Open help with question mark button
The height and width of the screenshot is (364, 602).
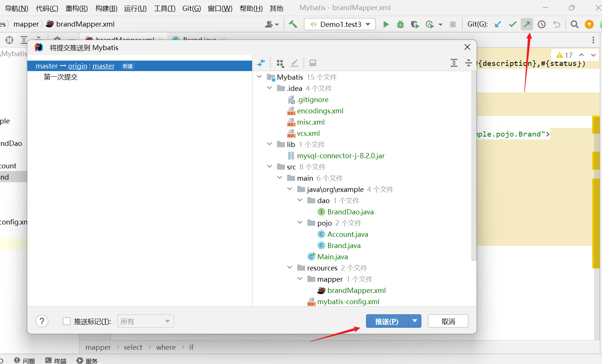click(42, 321)
